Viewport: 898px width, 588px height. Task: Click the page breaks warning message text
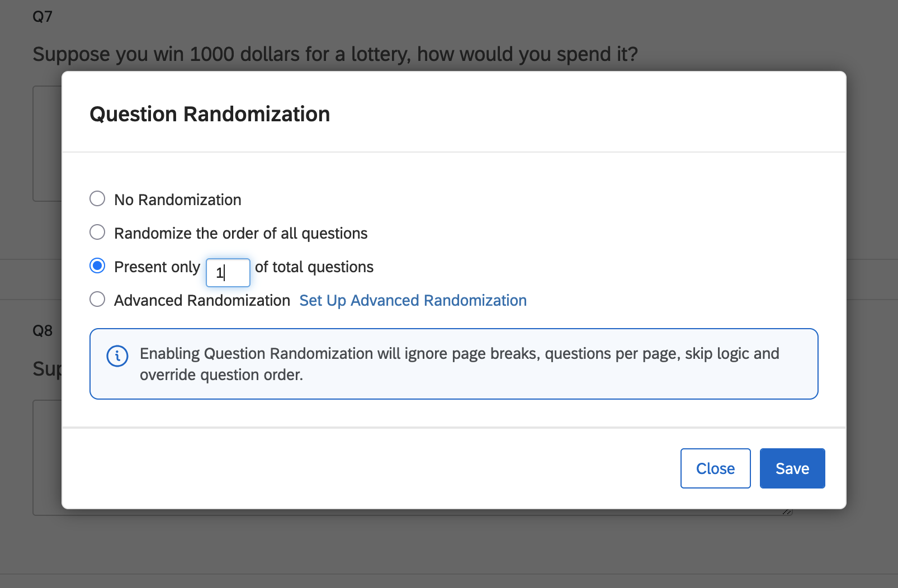[x=459, y=364]
